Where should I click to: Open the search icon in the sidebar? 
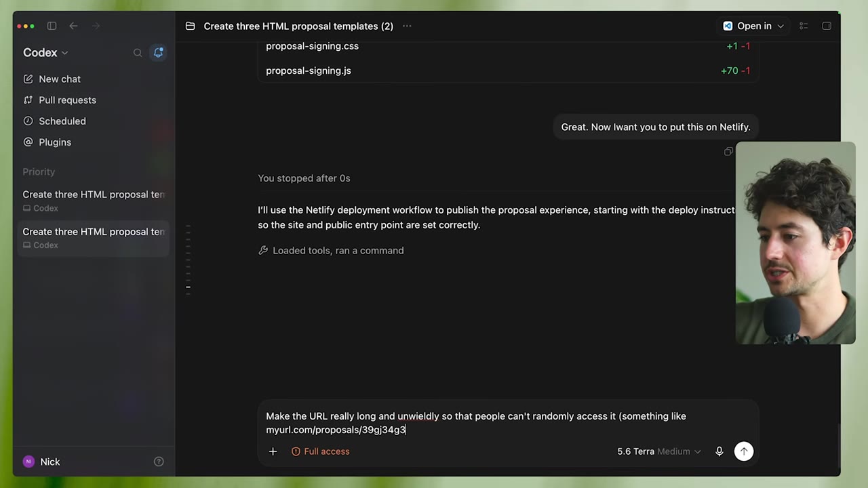pos(138,52)
